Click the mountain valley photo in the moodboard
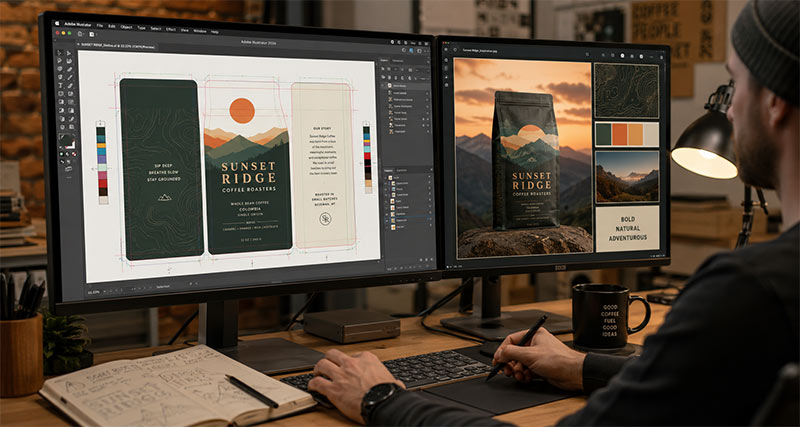The image size is (800, 427). point(627,176)
